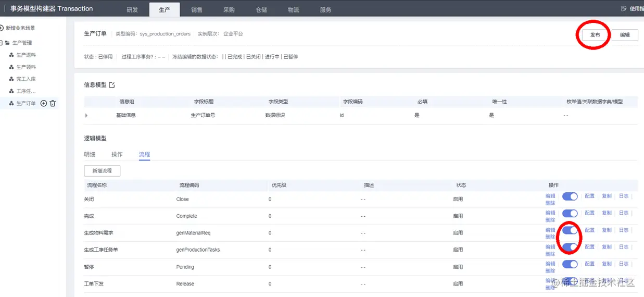Click the add icon next to 新增业务场景

pyautogui.click(x=2, y=28)
